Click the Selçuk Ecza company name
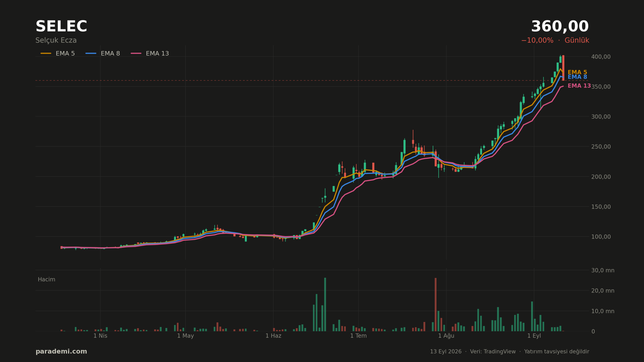Screen dimensions: 644x362 pyautogui.click(x=56, y=41)
